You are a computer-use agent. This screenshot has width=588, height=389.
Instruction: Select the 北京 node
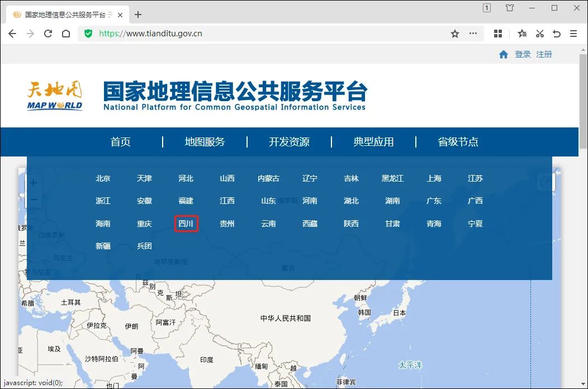[103, 178]
